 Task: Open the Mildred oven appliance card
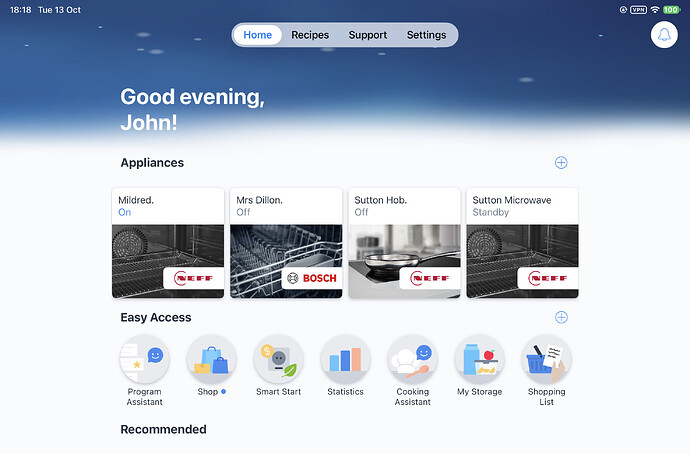168,243
